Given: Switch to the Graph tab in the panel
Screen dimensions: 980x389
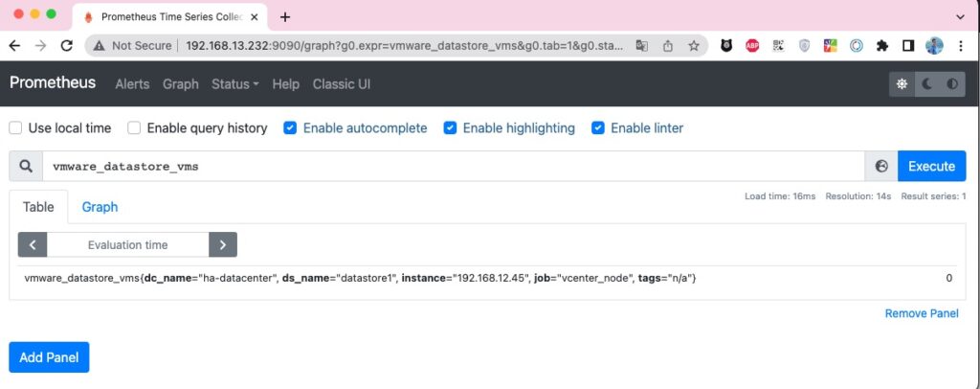Looking at the screenshot, I should pos(100,207).
